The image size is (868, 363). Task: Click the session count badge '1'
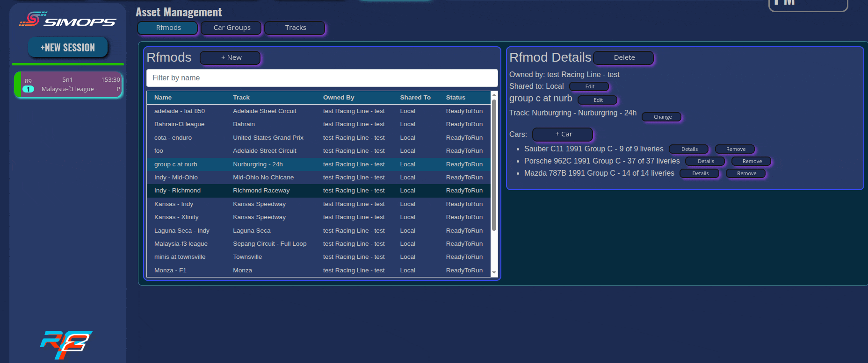(x=28, y=89)
